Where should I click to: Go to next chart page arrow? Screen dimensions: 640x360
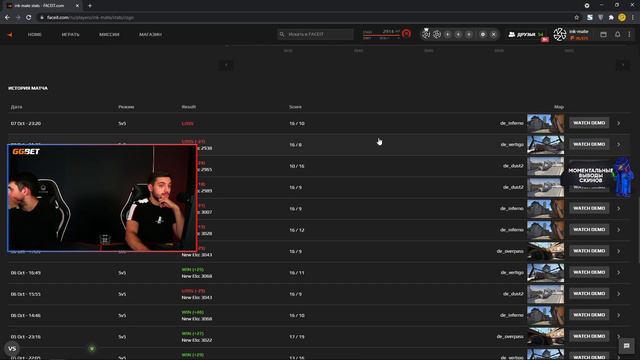(623, 65)
